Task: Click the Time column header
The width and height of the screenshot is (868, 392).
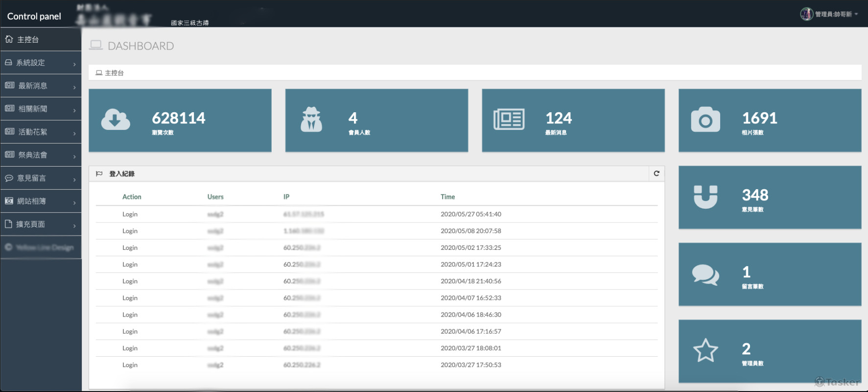Action: click(x=447, y=197)
